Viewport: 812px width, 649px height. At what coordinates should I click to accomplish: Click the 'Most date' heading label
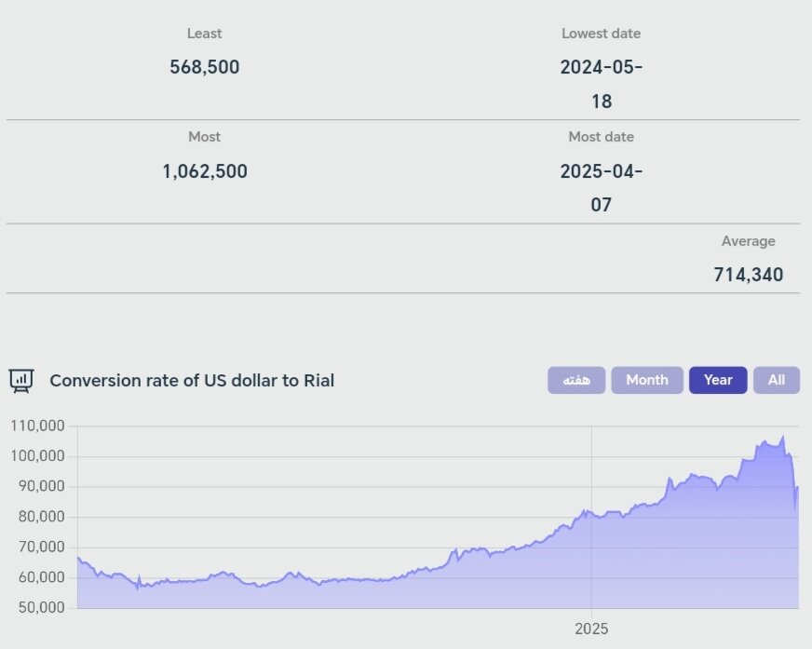click(602, 137)
